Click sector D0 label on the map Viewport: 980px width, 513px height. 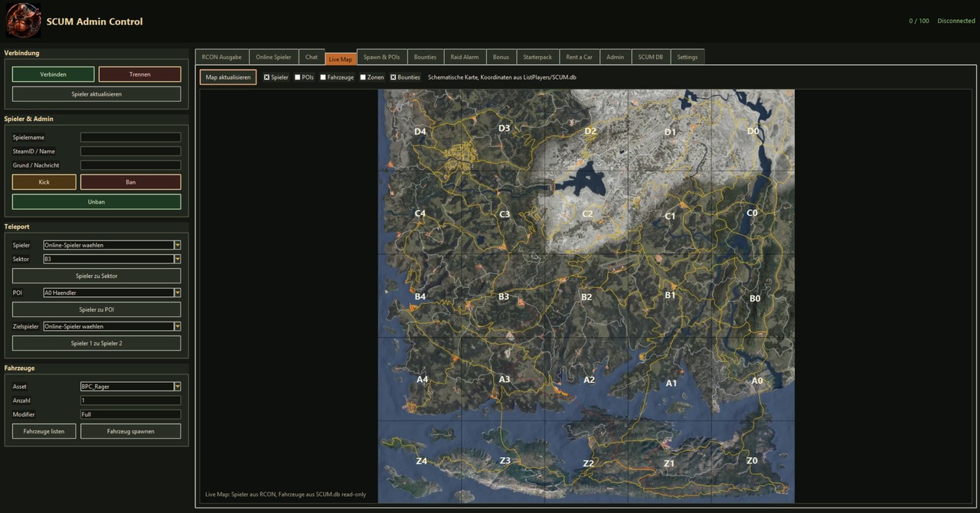tap(753, 131)
